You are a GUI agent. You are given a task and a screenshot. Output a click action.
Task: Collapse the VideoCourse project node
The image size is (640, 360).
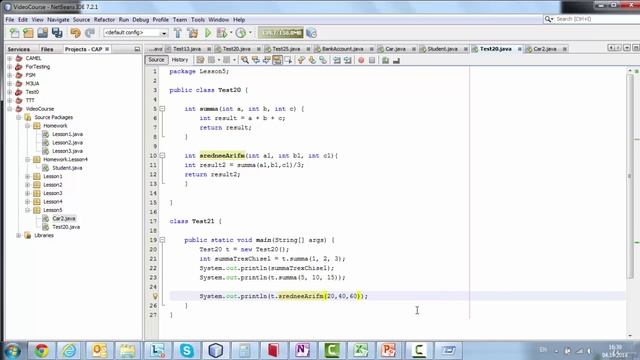(x=10, y=109)
